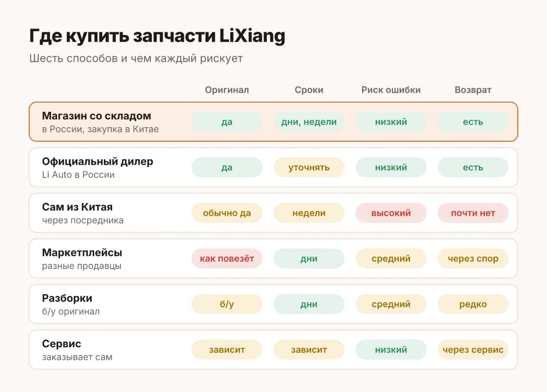Click the 'через сервис' pill
547x392 pixels.
(473, 350)
